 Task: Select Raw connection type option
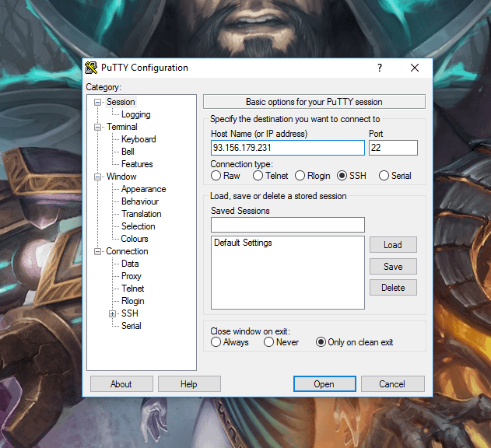click(216, 176)
